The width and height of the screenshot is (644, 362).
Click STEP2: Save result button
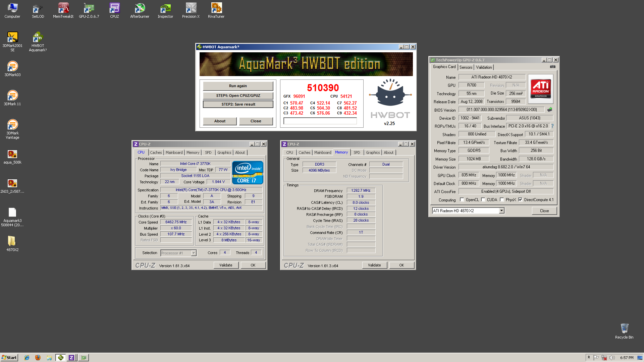(238, 104)
